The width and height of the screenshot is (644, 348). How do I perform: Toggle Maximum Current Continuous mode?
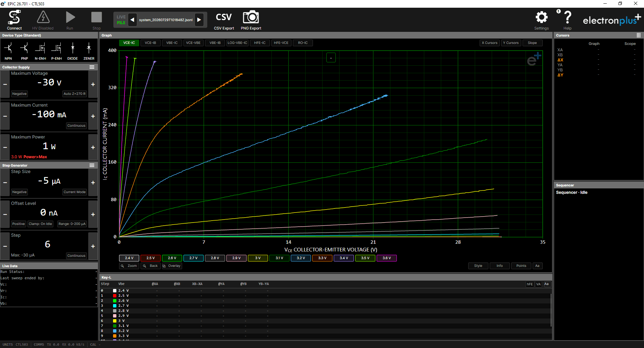pos(76,126)
